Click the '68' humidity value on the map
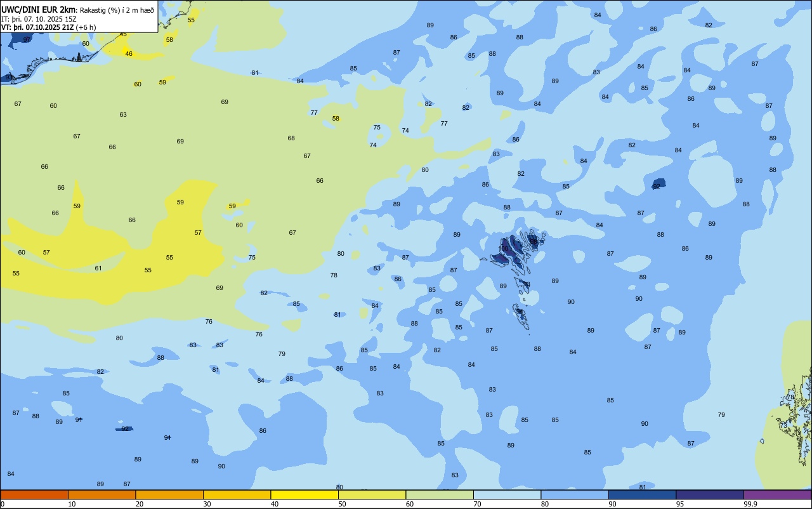The width and height of the screenshot is (812, 509). click(x=291, y=138)
